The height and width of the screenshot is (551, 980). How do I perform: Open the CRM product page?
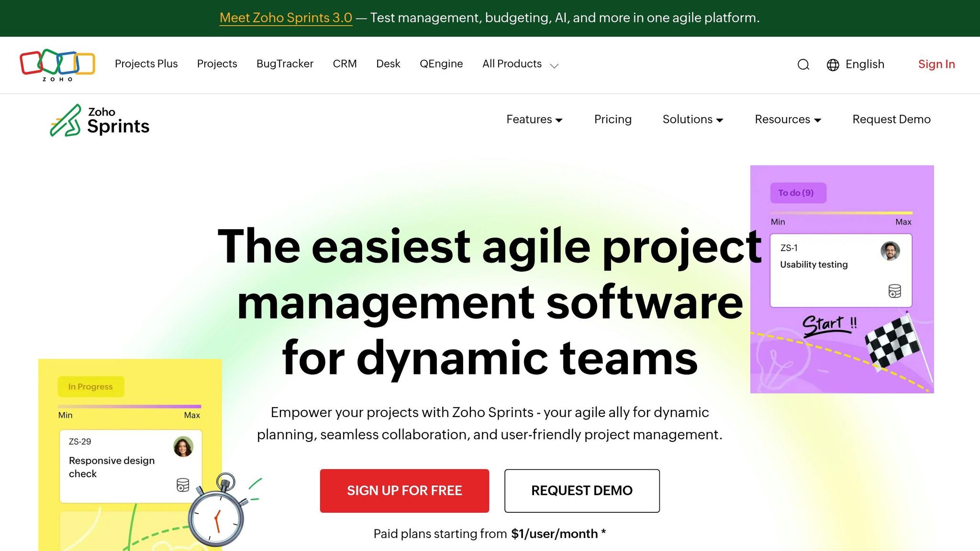tap(345, 64)
